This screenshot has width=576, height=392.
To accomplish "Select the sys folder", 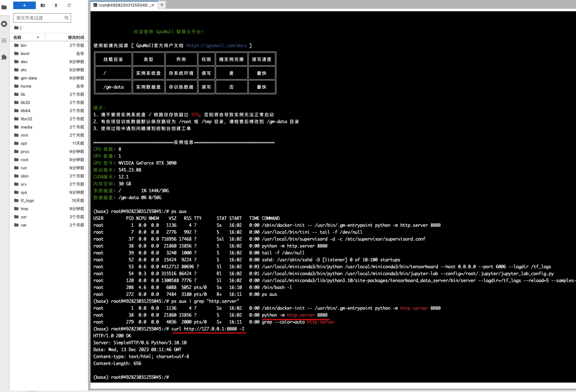I will tap(49, 193).
